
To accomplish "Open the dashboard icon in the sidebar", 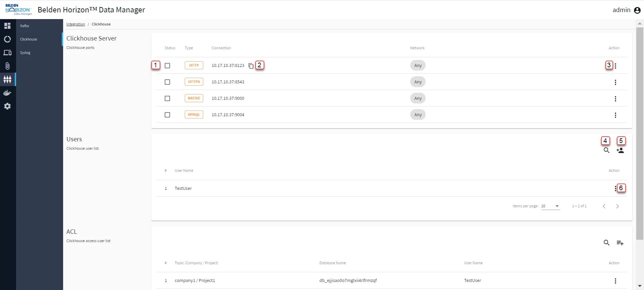I will (7, 26).
